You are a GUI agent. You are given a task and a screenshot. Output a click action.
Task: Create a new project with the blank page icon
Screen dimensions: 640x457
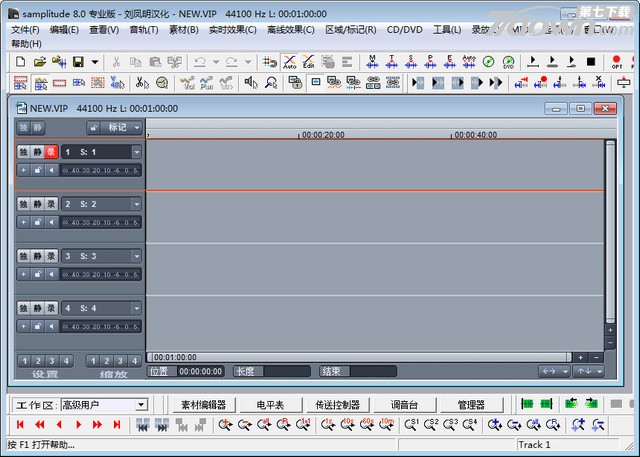(20, 62)
